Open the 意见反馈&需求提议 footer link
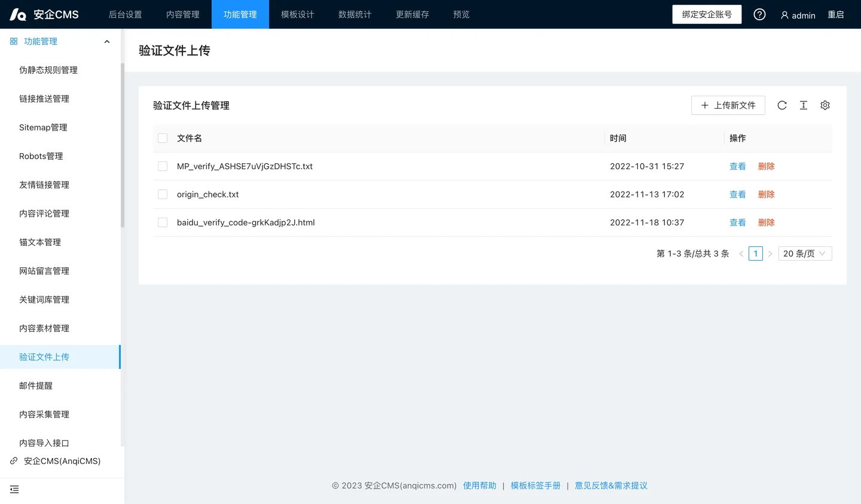Viewport: 861px width, 504px height. point(611,485)
